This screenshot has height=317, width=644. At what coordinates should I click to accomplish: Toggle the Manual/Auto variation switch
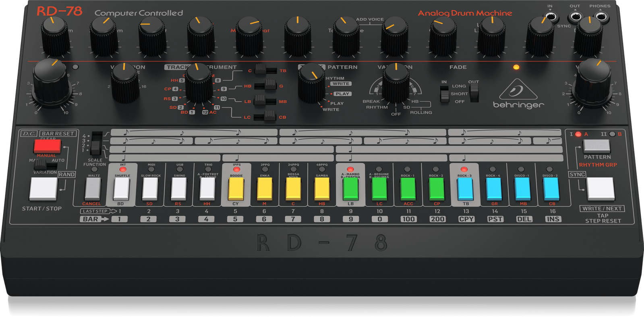point(40,163)
